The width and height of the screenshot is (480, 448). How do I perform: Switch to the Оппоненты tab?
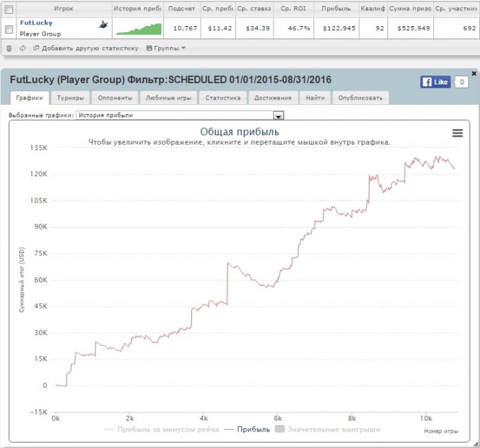point(115,98)
